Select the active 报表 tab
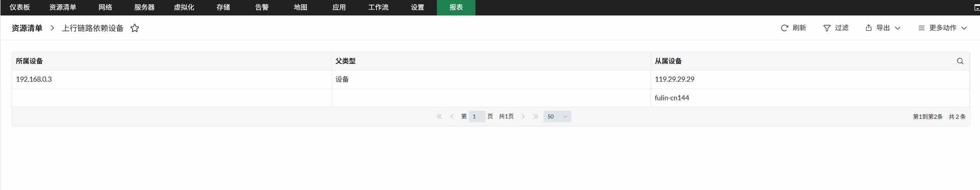The height and width of the screenshot is (190, 980). pos(456,7)
